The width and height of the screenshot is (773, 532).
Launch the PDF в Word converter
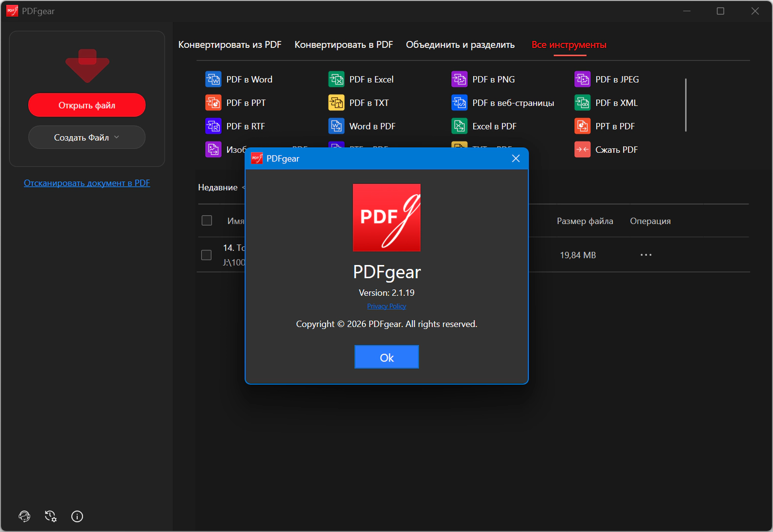pos(239,79)
